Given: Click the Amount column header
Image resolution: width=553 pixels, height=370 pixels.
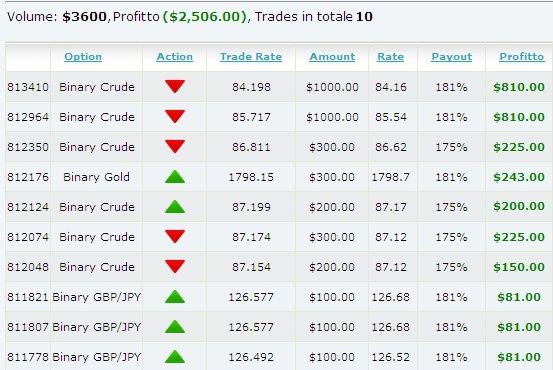Looking at the screenshot, I should [x=332, y=57].
